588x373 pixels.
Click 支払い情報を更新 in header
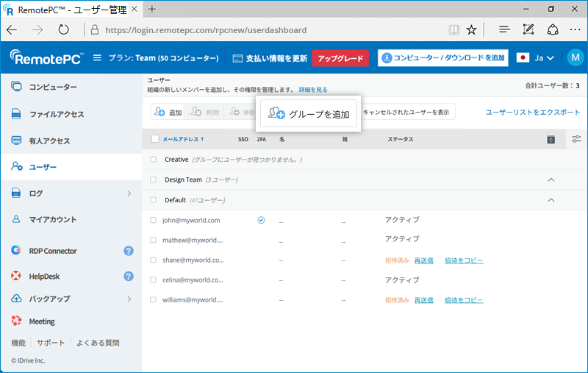pyautogui.click(x=276, y=59)
